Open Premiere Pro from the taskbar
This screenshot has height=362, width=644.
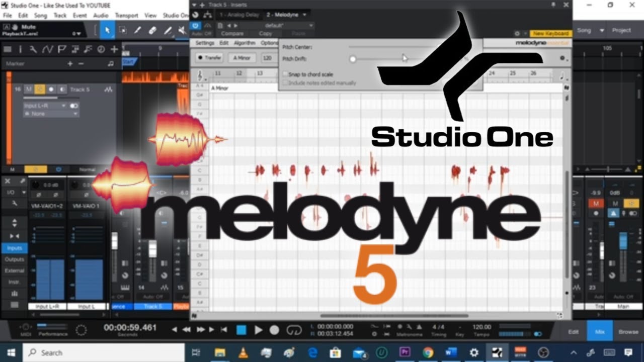(x=405, y=352)
